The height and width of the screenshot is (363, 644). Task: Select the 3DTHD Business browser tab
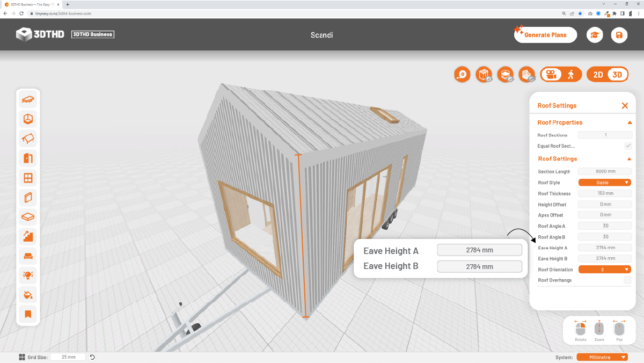[32, 4]
